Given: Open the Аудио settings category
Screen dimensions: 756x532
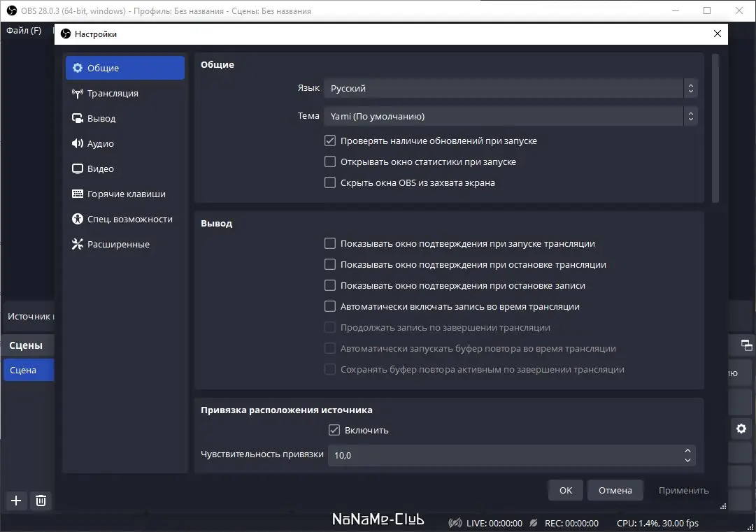Looking at the screenshot, I should pos(125,143).
